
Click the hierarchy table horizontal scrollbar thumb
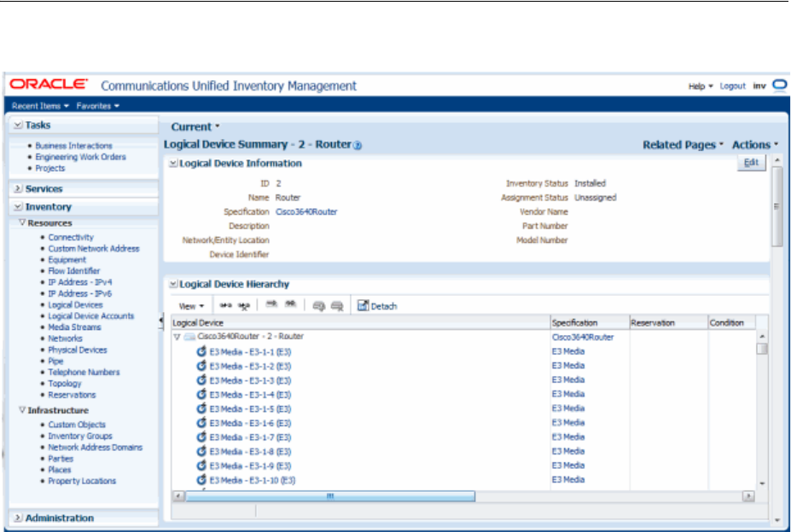(x=330, y=496)
